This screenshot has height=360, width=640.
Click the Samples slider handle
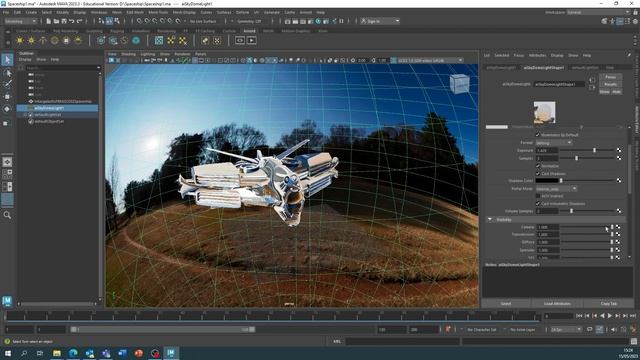[576, 158]
